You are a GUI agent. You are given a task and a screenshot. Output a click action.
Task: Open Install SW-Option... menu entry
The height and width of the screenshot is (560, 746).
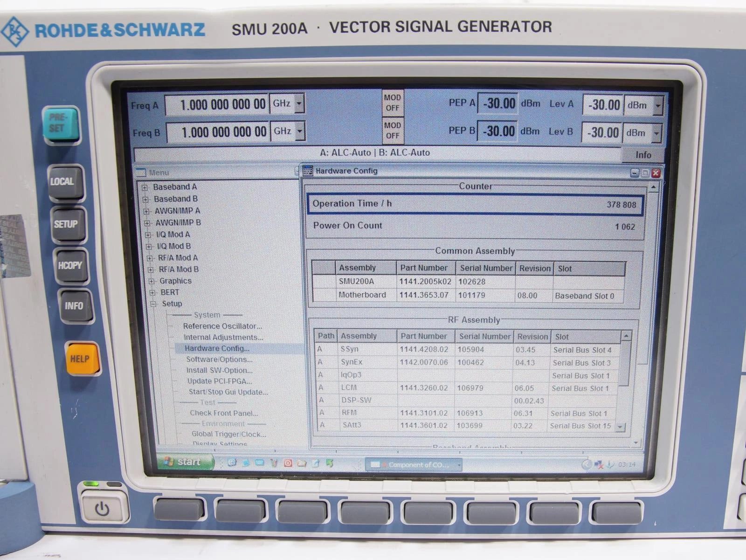coord(220,370)
